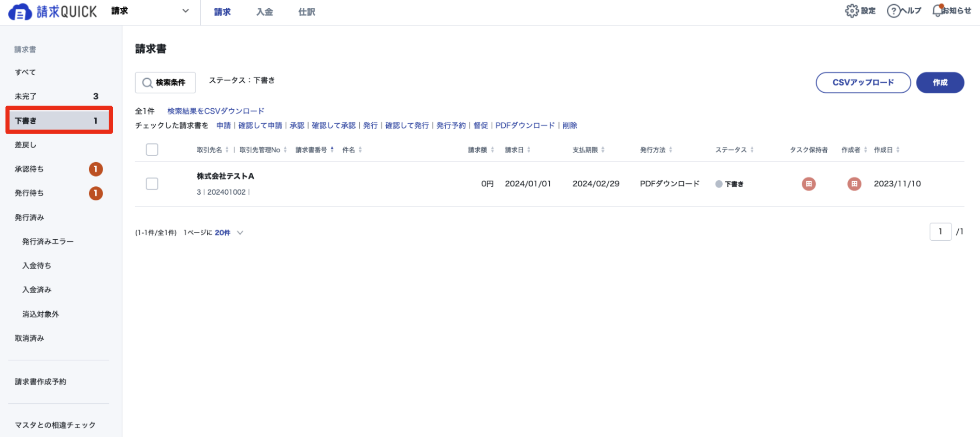Open help with the question mark icon
This screenshot has width=980, height=437.
click(894, 11)
